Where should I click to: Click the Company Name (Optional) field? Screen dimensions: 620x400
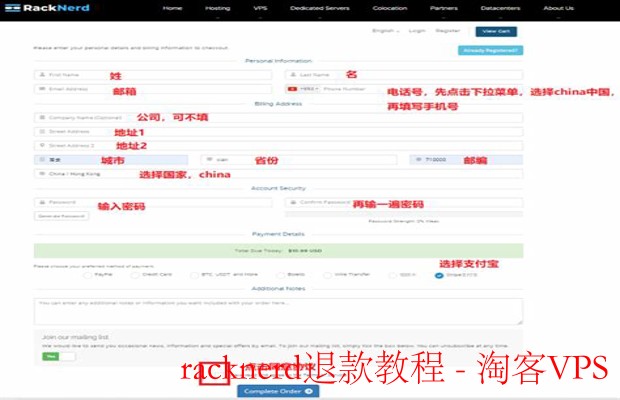278,117
